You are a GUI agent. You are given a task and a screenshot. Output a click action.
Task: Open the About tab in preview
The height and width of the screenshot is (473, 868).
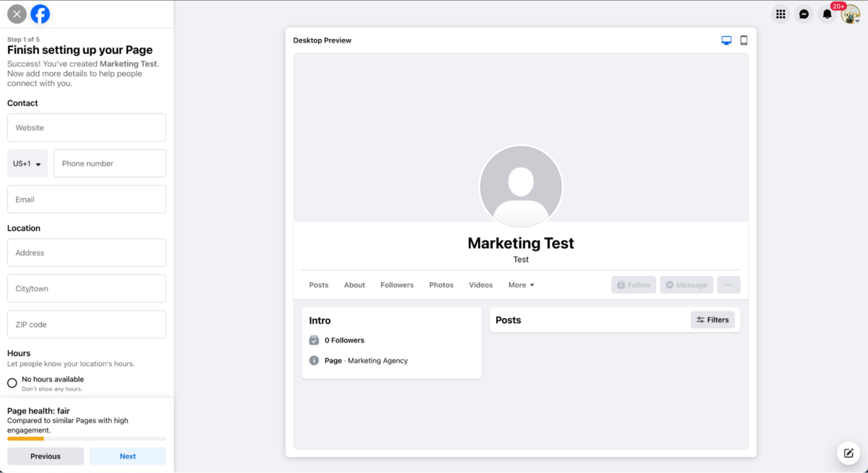pyautogui.click(x=354, y=285)
